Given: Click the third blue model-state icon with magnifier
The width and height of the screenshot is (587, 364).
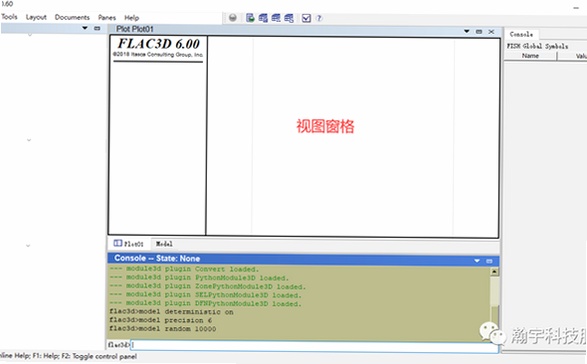Looking at the screenshot, I should point(289,18).
